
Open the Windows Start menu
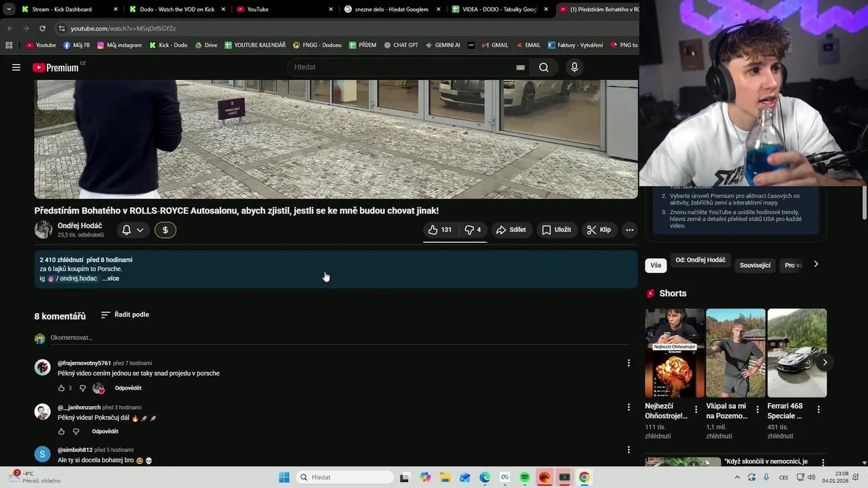coord(284,477)
